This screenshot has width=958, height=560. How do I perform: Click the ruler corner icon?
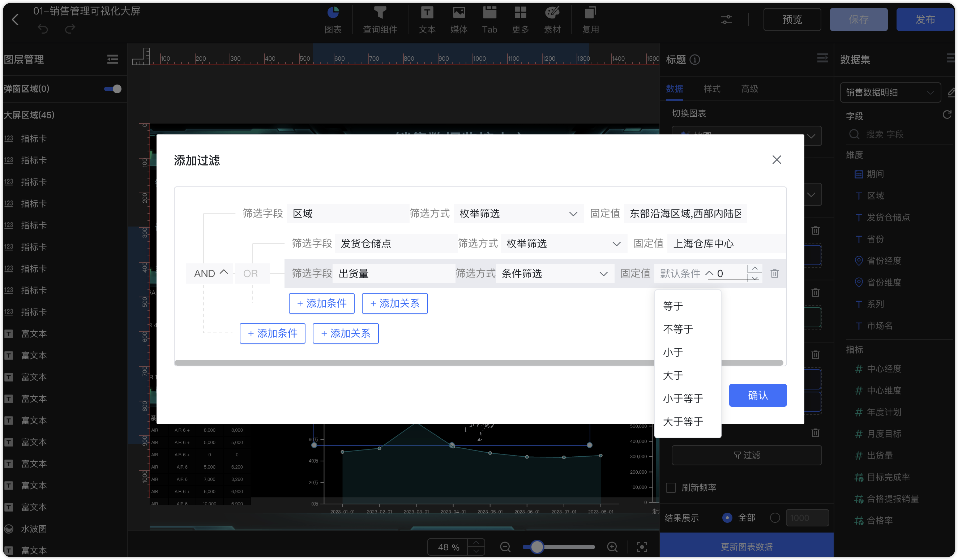click(141, 56)
